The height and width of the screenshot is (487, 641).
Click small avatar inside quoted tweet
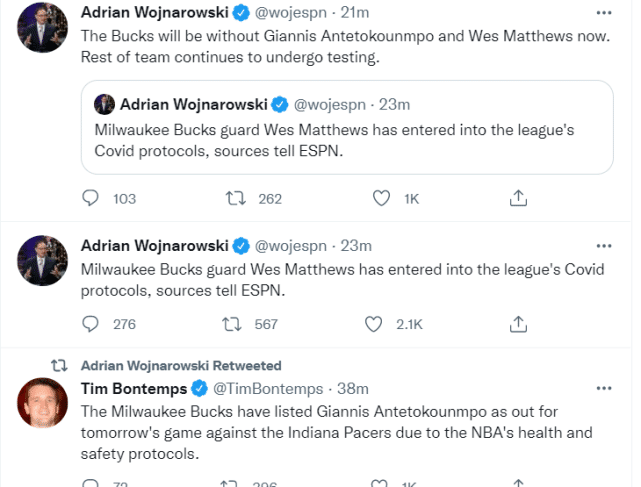point(103,104)
